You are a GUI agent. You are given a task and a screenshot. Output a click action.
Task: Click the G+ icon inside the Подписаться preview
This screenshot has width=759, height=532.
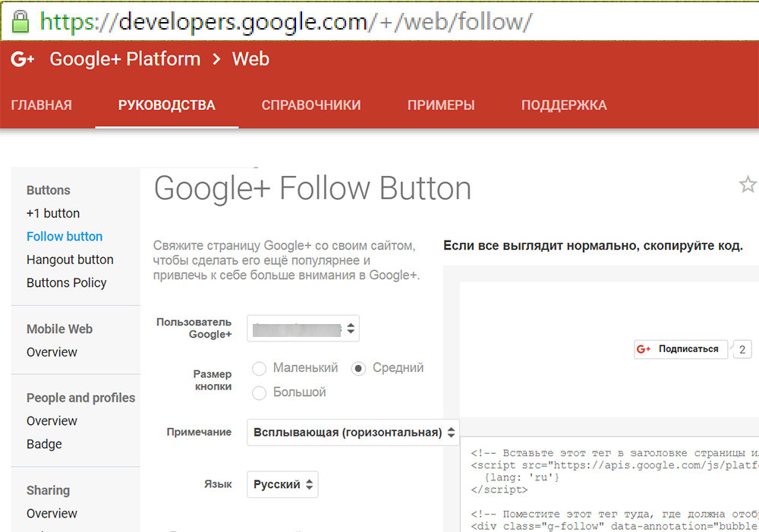point(644,349)
